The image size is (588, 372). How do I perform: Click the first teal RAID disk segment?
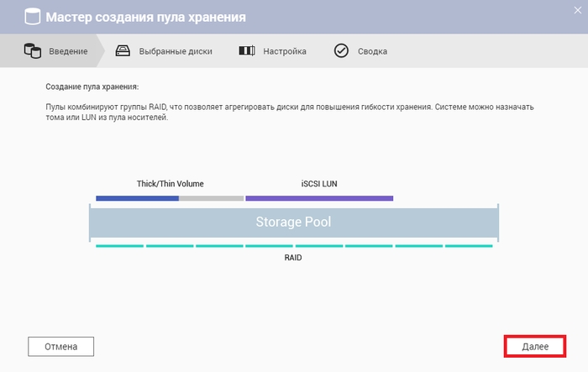pos(119,246)
